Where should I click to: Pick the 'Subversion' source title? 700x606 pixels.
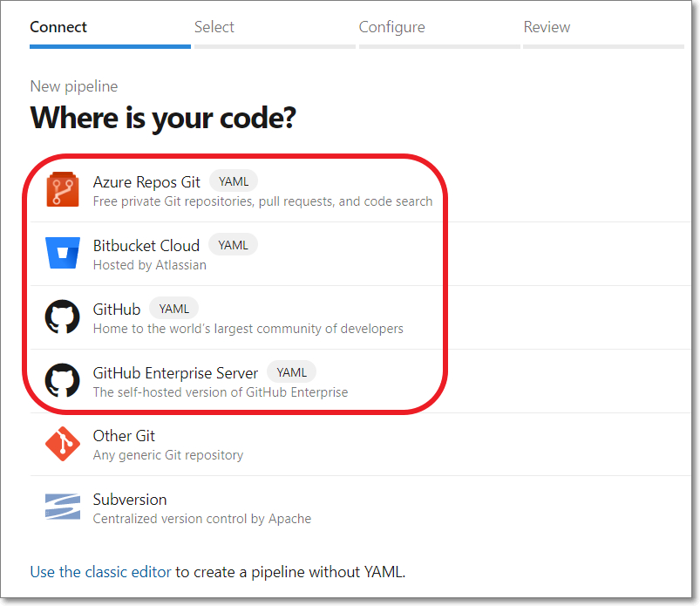(130, 500)
